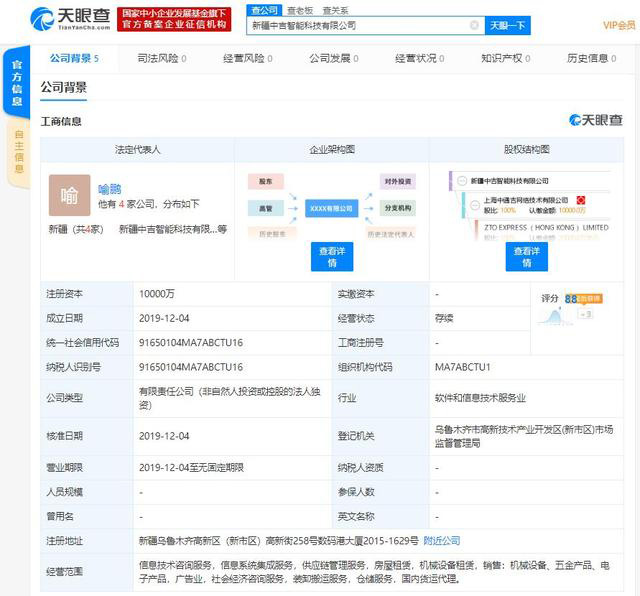Click 经营状态 value 存续
The image size is (640, 596).
pos(444,318)
